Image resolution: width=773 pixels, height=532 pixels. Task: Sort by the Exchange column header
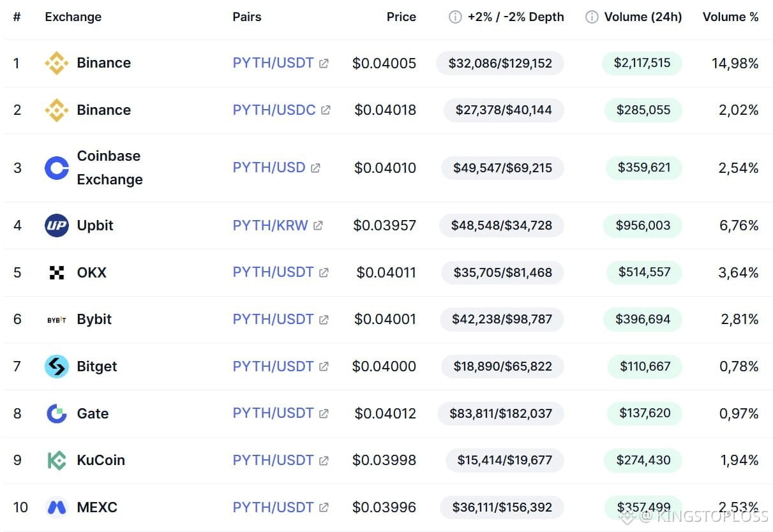pyautogui.click(x=73, y=17)
